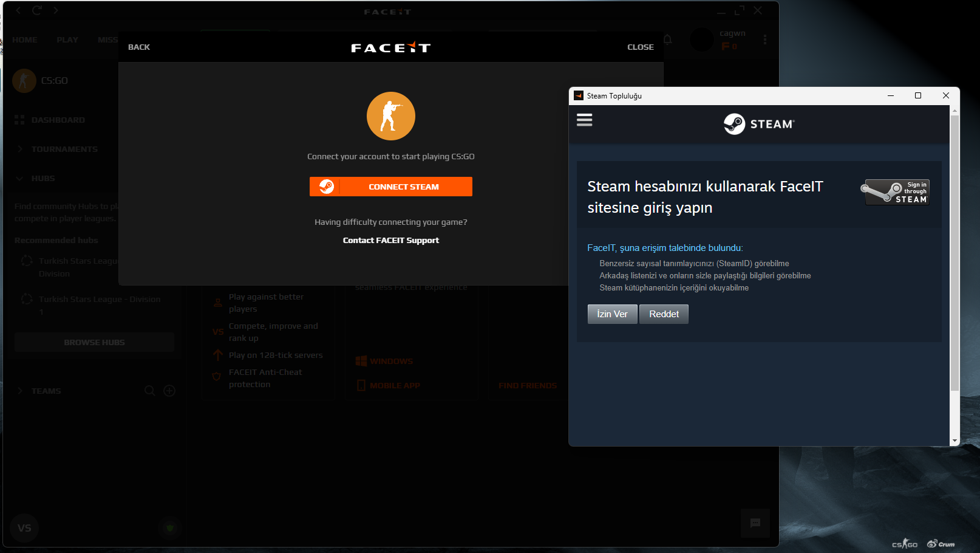The image size is (980, 553).
Task: Close the Steam Topluluğu window
Action: 945,95
